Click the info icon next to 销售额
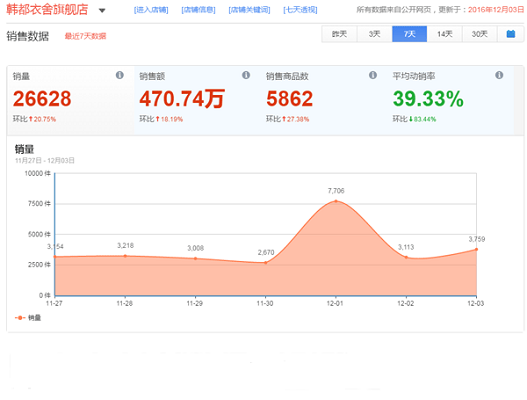The width and height of the screenshot is (527, 400). point(246,75)
